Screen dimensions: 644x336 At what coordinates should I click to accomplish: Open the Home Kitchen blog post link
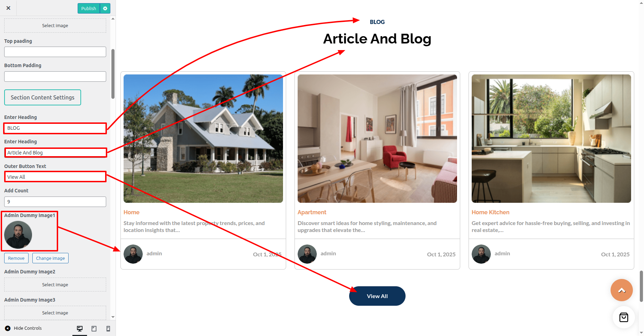click(490, 212)
